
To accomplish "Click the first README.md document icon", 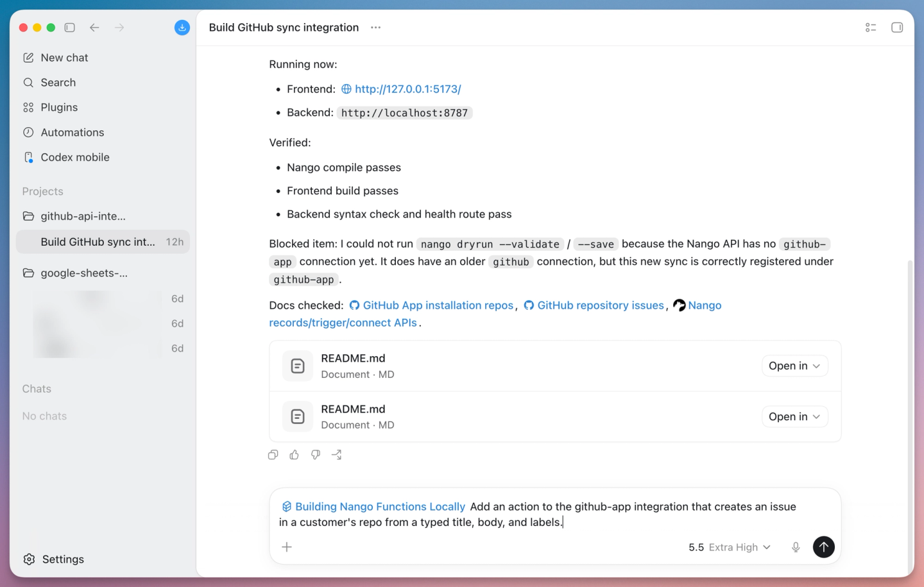I will (298, 366).
